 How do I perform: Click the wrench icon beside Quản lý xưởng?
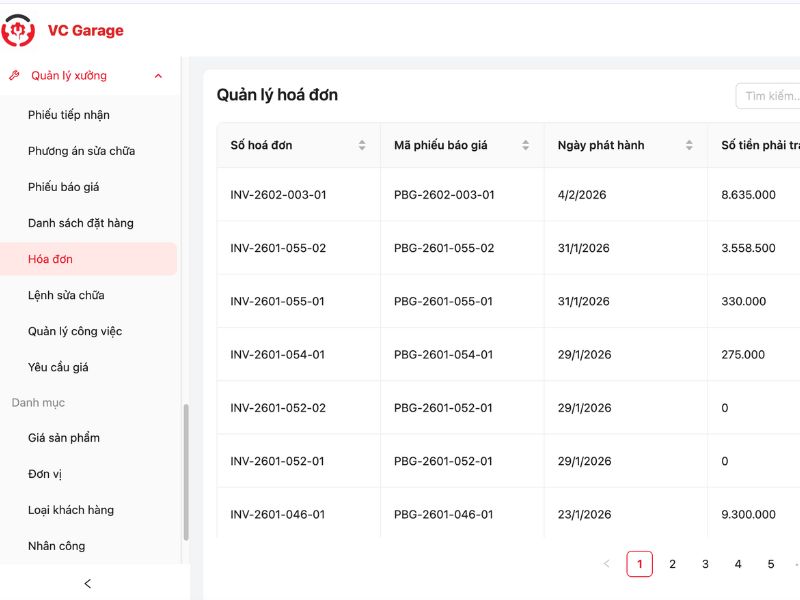(14, 75)
